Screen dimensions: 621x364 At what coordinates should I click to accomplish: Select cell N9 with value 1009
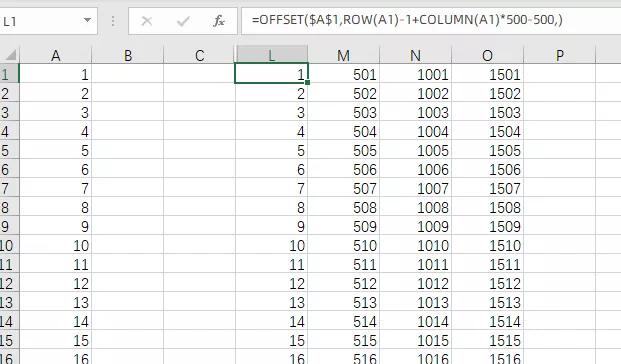pyautogui.click(x=416, y=226)
